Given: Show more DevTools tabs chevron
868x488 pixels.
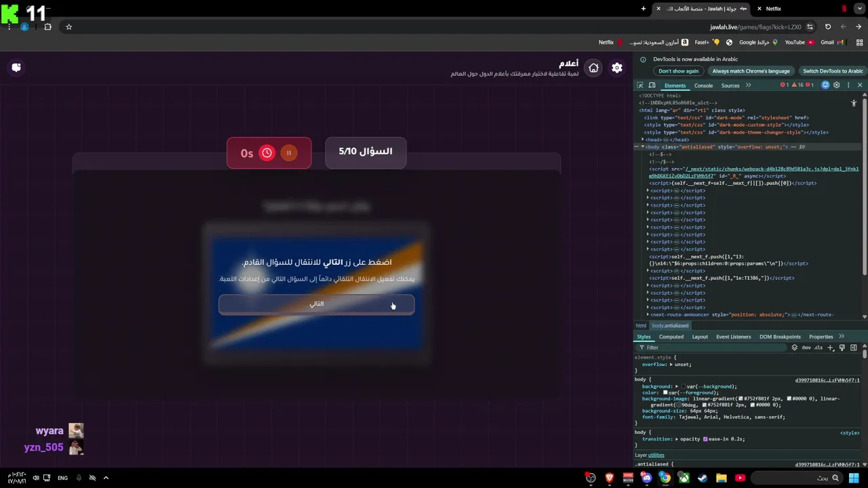Looking at the screenshot, I should pyautogui.click(x=748, y=85).
